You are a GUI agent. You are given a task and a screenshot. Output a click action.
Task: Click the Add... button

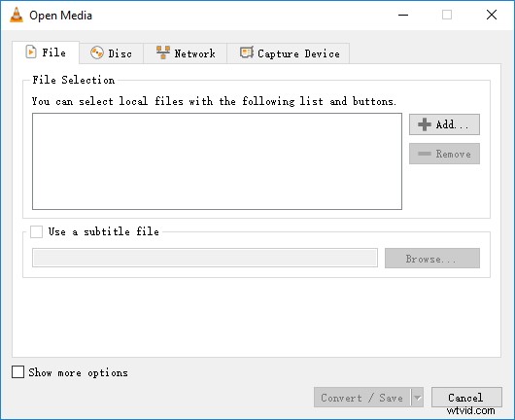click(x=444, y=124)
